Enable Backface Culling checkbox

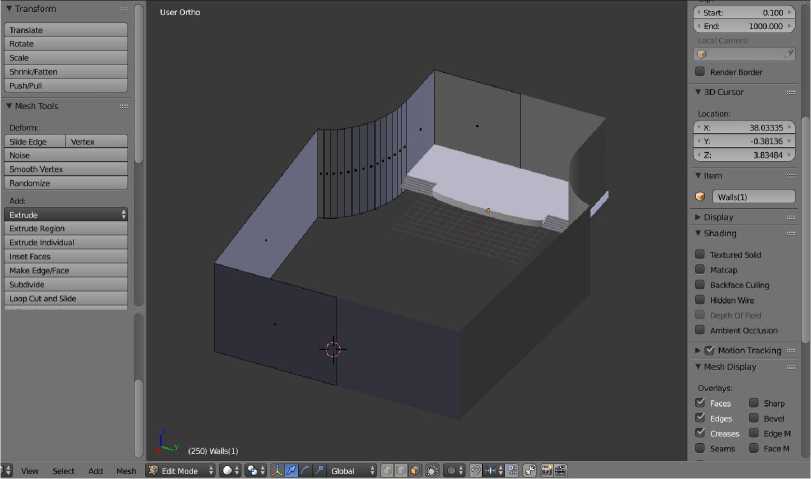pos(700,285)
